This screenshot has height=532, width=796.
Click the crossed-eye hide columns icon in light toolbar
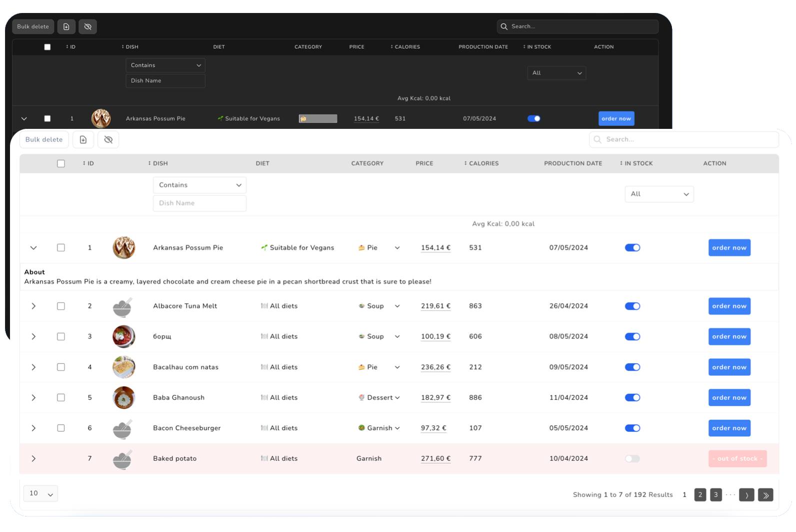tap(108, 140)
